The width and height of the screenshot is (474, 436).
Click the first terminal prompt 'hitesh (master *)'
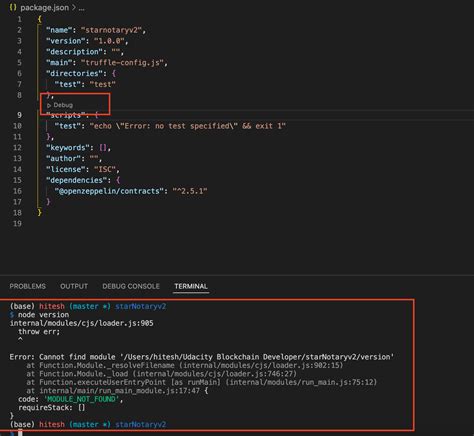click(x=75, y=306)
